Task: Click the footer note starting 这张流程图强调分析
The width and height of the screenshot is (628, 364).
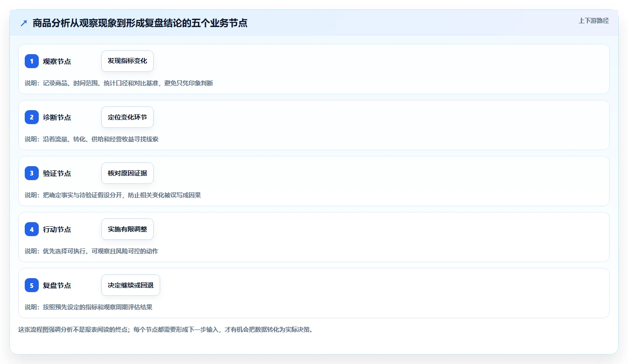Action: 165,329
